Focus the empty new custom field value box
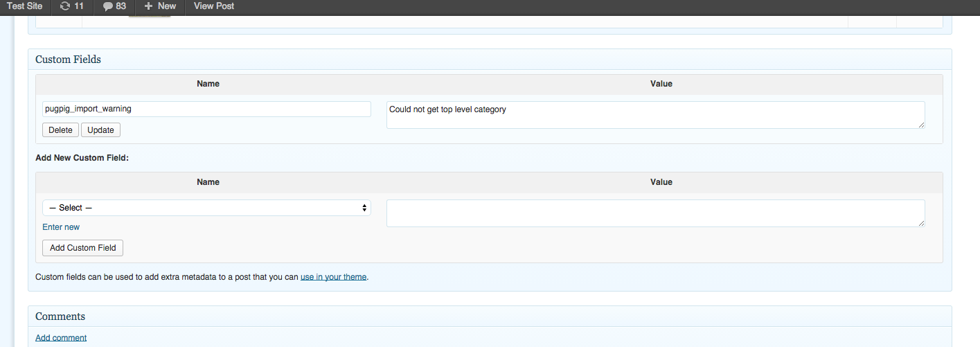Image resolution: width=980 pixels, height=347 pixels. [x=655, y=213]
